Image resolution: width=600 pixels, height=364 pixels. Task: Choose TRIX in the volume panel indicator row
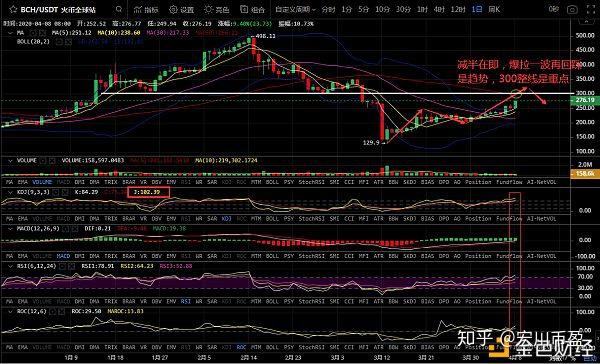(111, 183)
